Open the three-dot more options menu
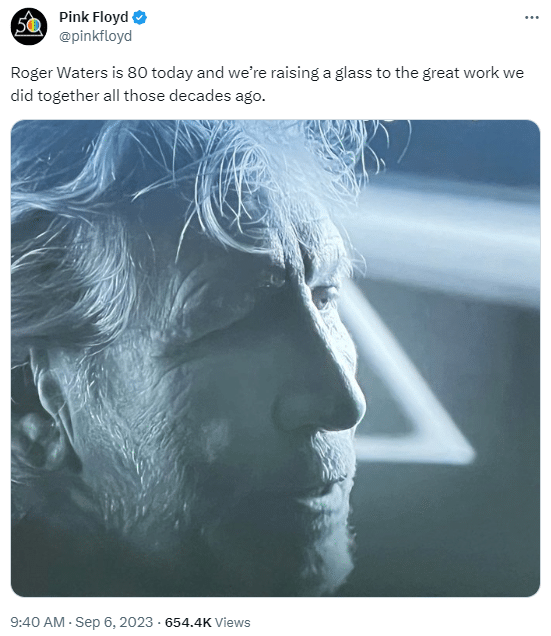This screenshot has height=636, width=551. [x=532, y=17]
